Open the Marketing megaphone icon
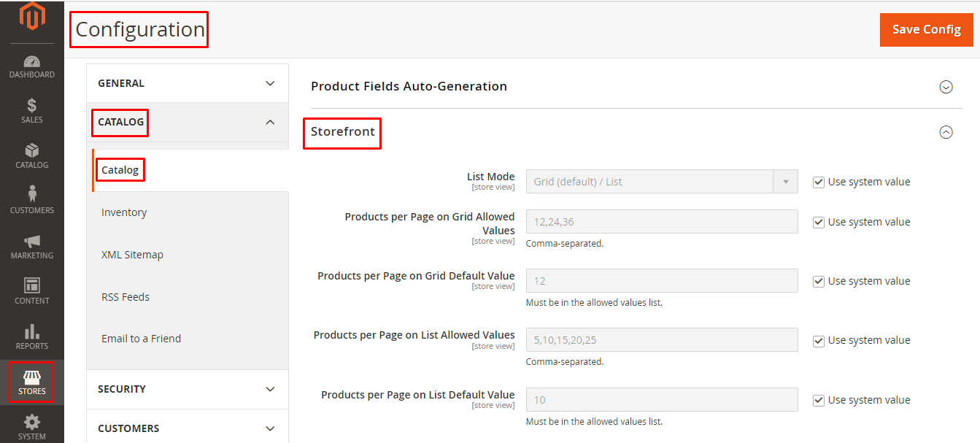 32,242
